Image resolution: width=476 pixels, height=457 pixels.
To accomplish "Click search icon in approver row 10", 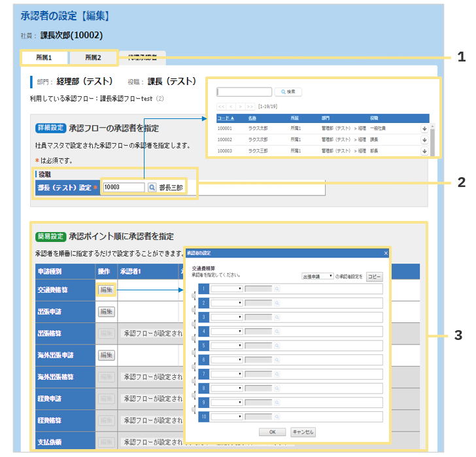I will (277, 417).
